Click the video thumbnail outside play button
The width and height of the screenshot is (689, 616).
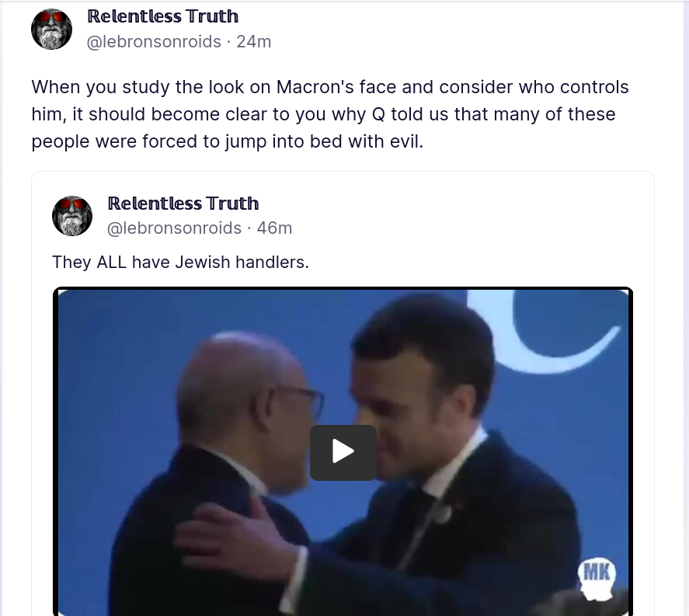click(176, 374)
